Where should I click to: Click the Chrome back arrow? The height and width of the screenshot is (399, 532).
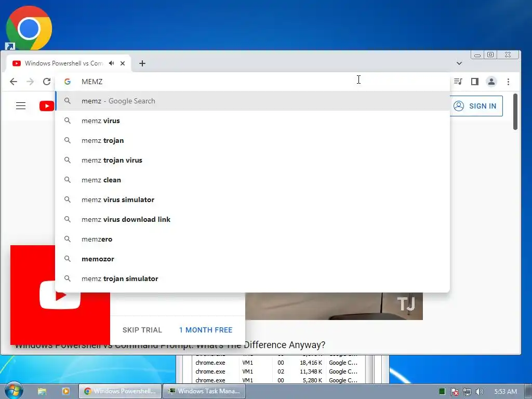13,82
